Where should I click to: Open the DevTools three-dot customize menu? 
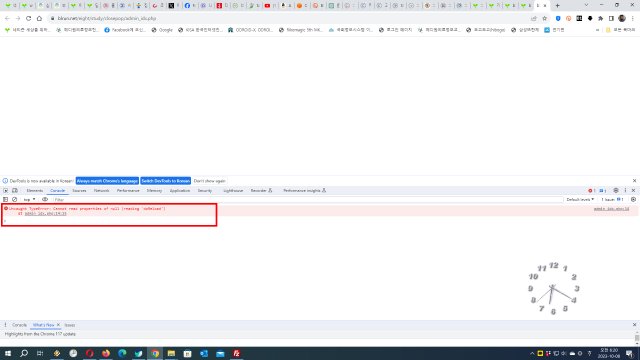(625, 191)
